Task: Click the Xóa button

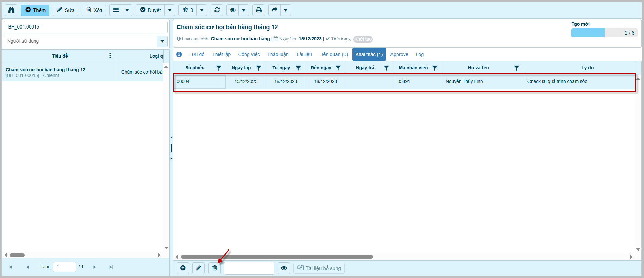Action: coord(94,10)
